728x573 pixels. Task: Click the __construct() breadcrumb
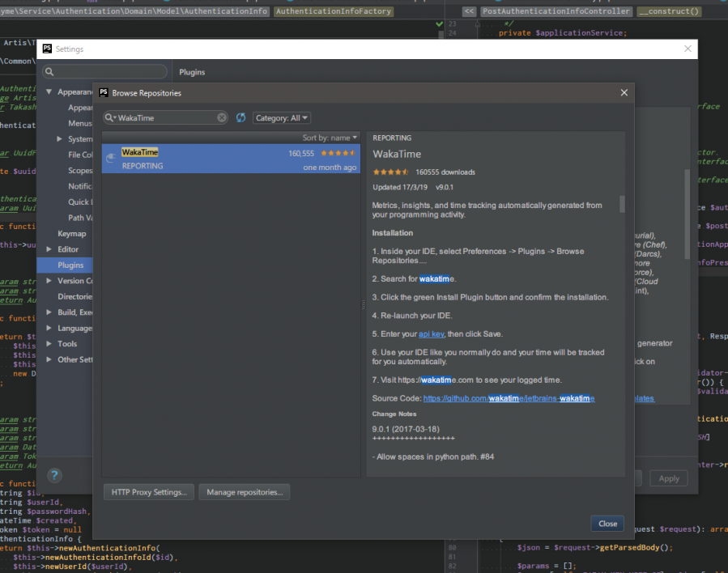coord(669,11)
